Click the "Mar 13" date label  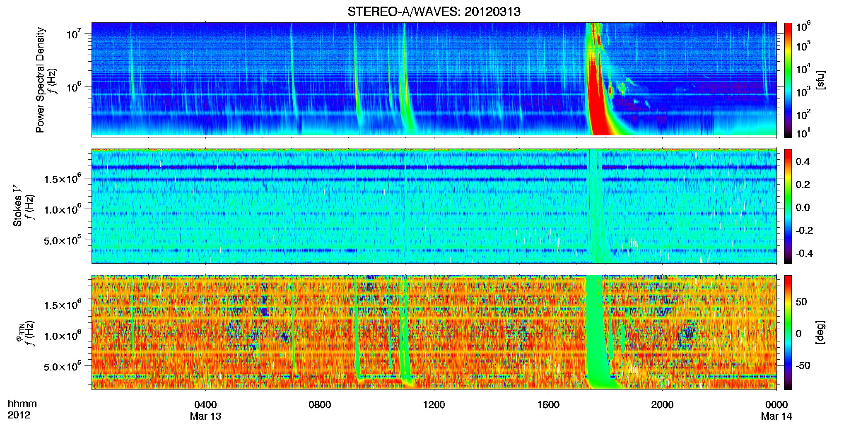pos(205,416)
